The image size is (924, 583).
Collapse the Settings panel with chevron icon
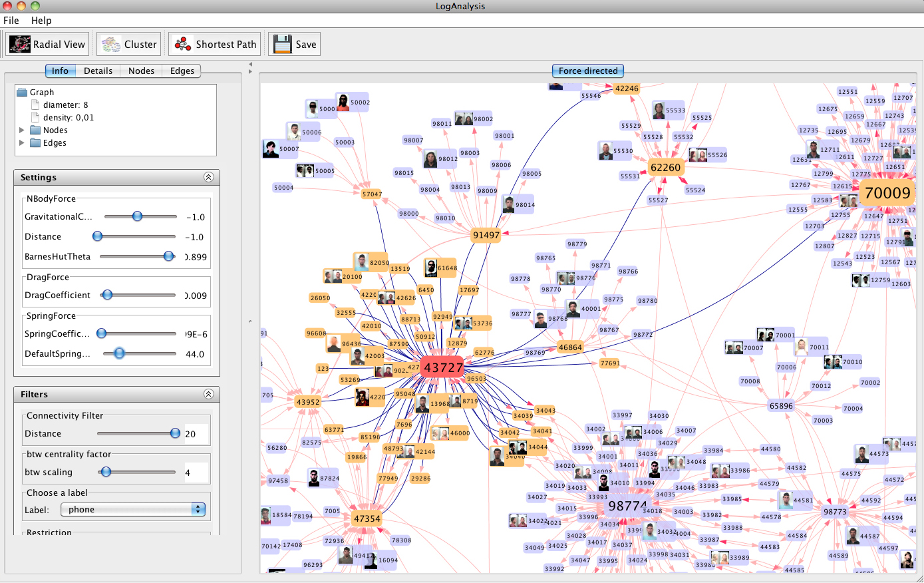click(x=208, y=177)
